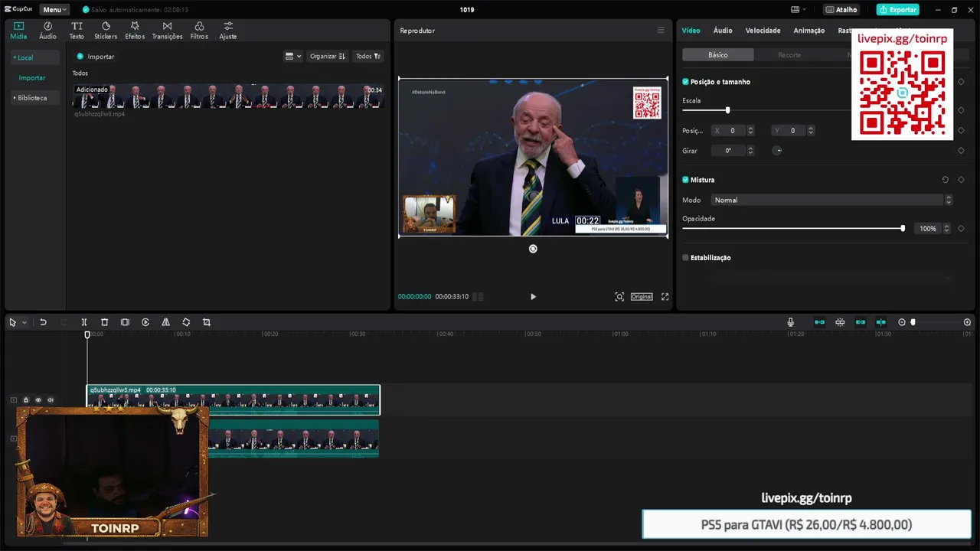The width and height of the screenshot is (980, 551).
Task: Click the undo arrow in timeline toolbar
Action: pos(43,322)
